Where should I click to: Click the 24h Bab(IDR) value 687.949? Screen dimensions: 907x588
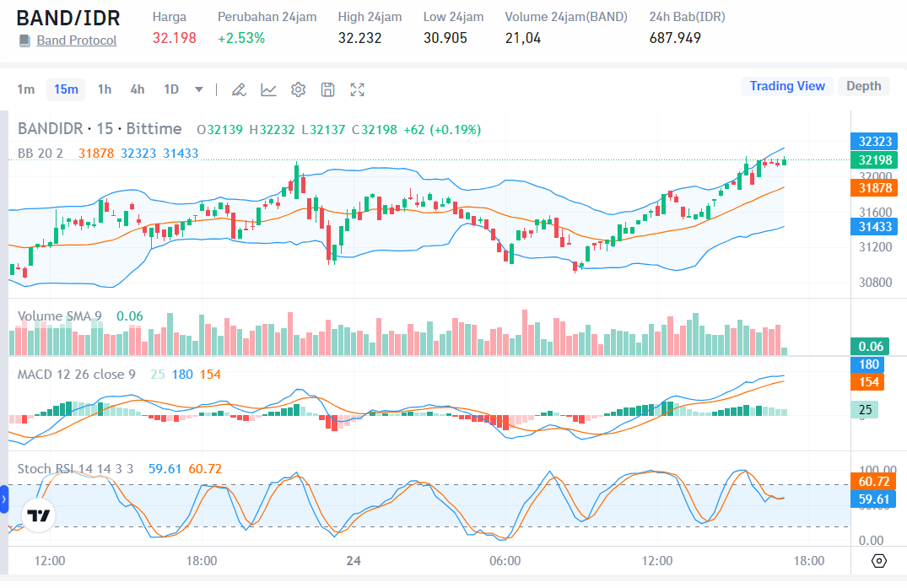coord(675,38)
